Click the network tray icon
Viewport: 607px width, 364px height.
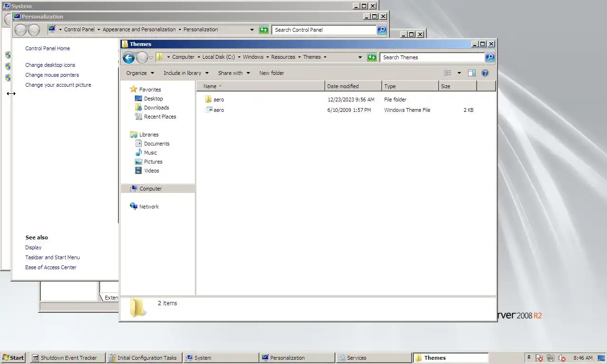click(551, 358)
